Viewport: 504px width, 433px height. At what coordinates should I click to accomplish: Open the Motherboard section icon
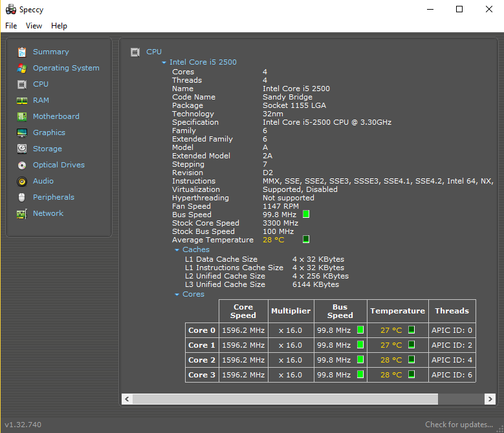(22, 116)
